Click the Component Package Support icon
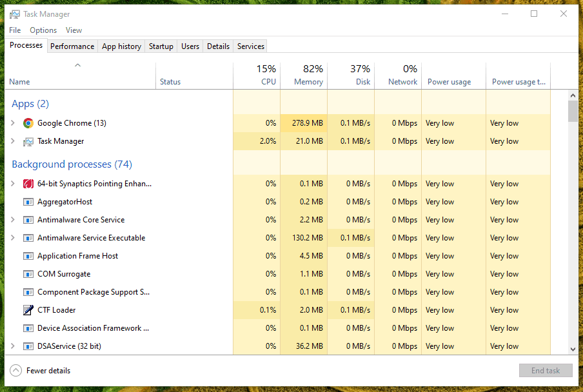Screen dimensions: 583x392 click(28, 292)
